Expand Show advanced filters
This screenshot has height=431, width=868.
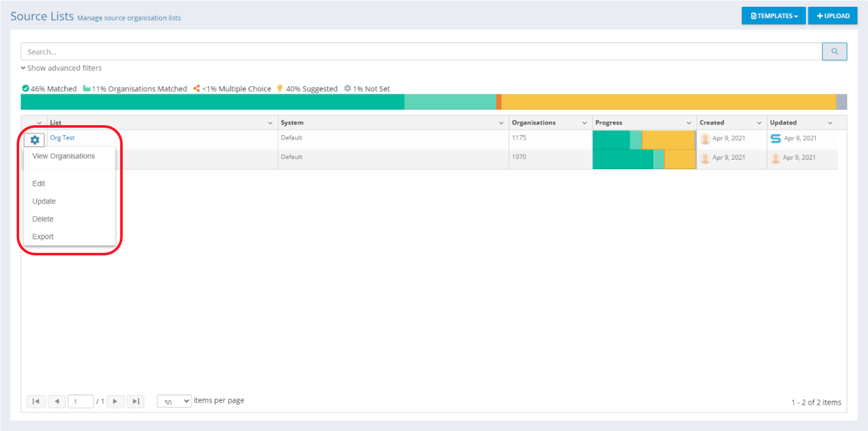pos(61,68)
